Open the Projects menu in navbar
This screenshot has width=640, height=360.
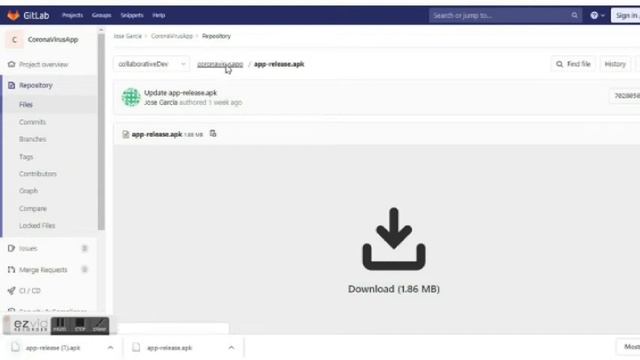(72, 15)
